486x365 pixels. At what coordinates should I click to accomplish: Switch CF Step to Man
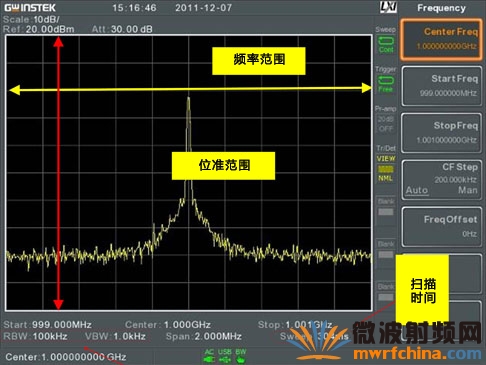pos(468,190)
